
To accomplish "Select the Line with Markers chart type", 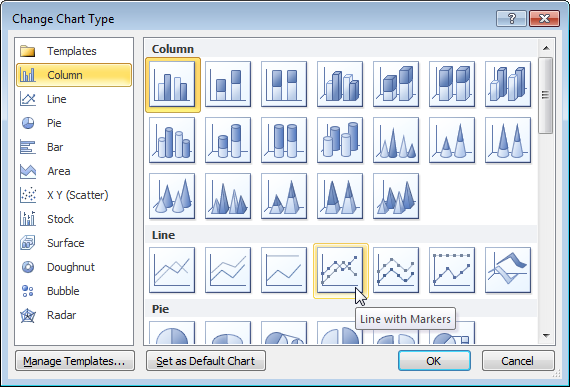I will tap(340, 270).
